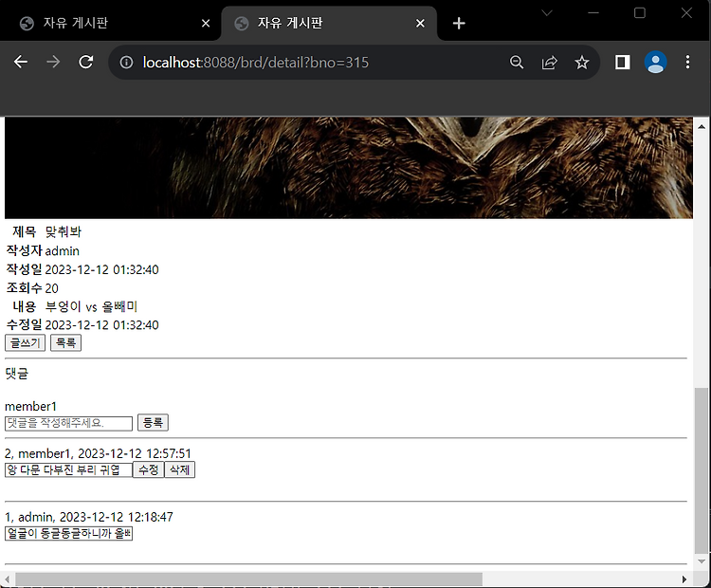711x588 pixels.
Task: Click the 작성자 label
Action: coord(24,251)
